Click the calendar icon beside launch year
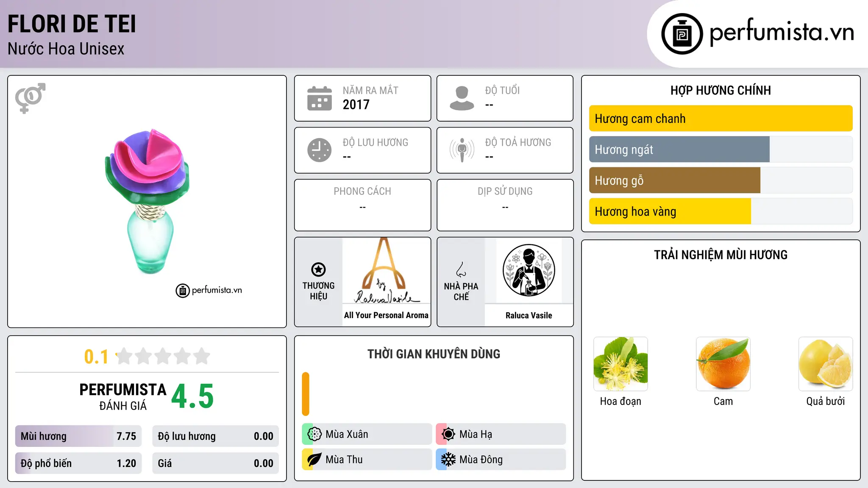Viewport: 868px width, 488px height. 320,98
